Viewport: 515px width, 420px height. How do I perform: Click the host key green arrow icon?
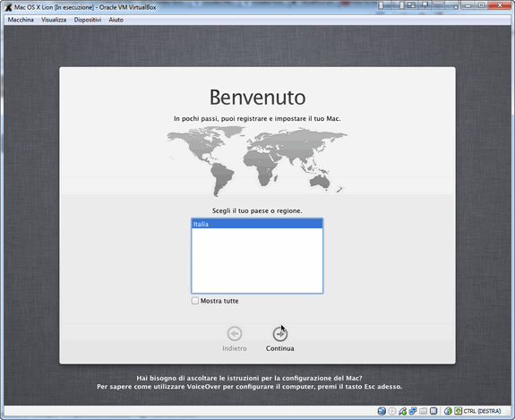coord(459,411)
